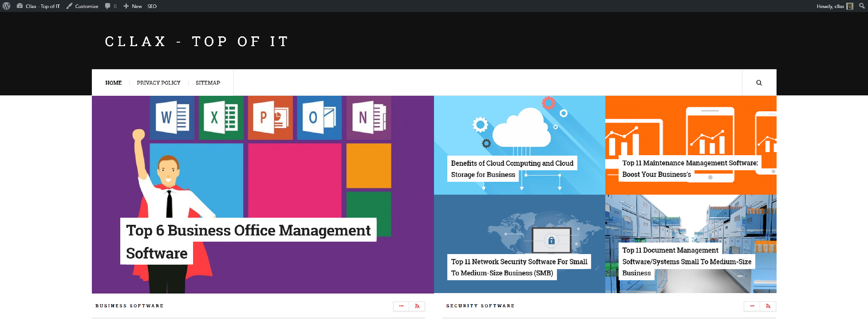Open the Privacy Policy page

[x=158, y=83]
